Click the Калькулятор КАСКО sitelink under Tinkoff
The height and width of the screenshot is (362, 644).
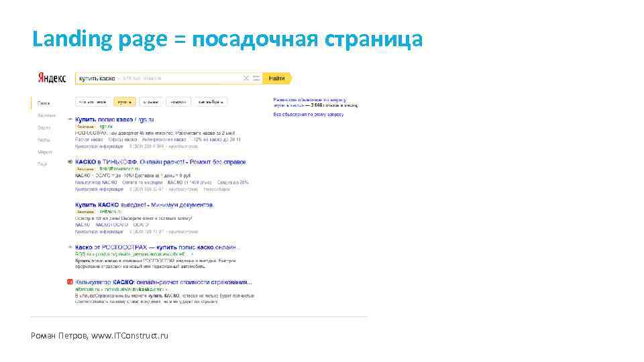click(96, 182)
